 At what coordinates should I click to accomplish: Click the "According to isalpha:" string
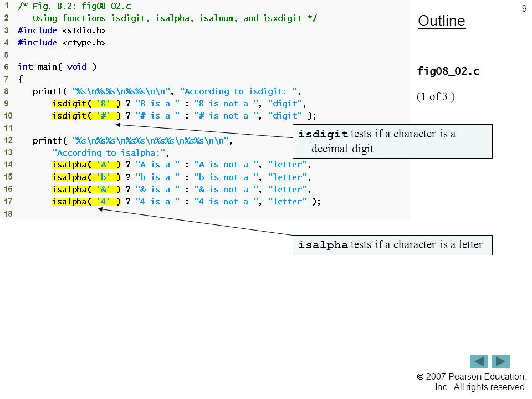tap(109, 153)
